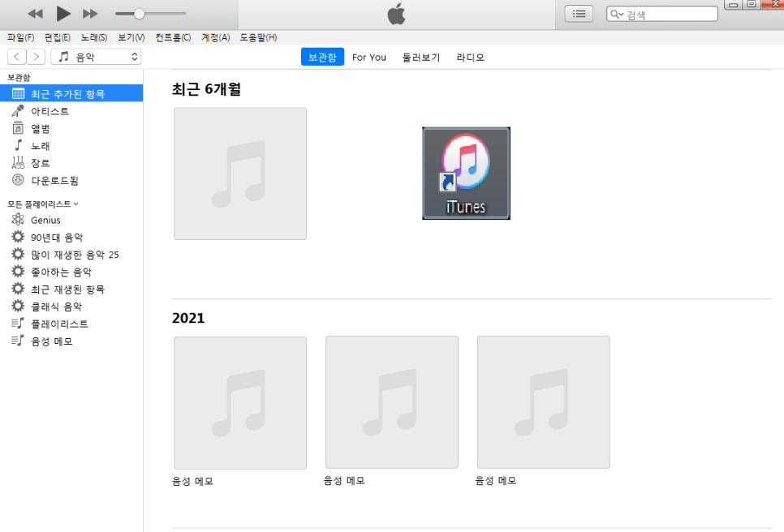Select the Genius label in playlists
Screen dimensions: 784x532
[x=45, y=221]
